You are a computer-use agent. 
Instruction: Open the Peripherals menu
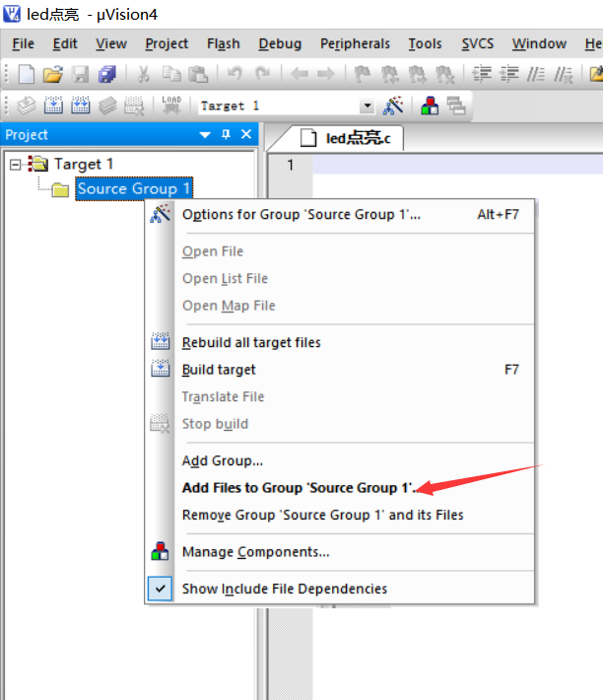pos(355,43)
